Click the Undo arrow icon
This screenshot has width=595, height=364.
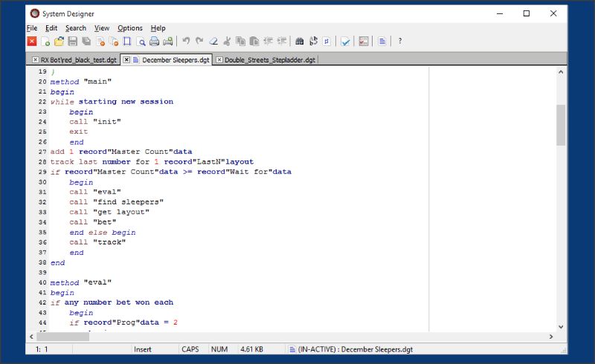click(x=186, y=42)
